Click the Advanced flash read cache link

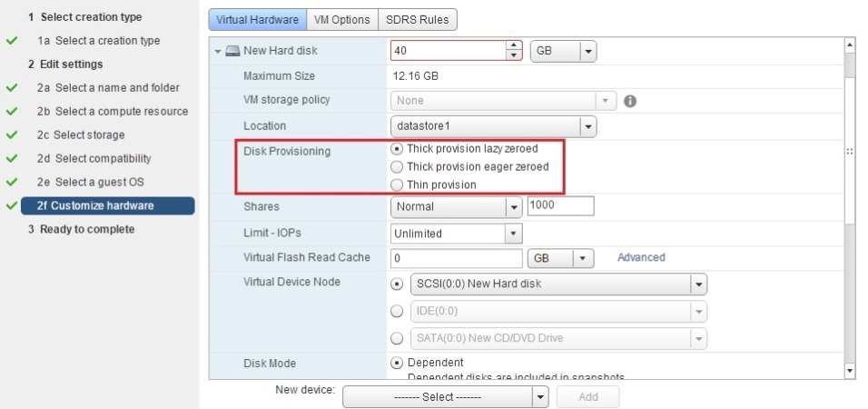point(641,257)
